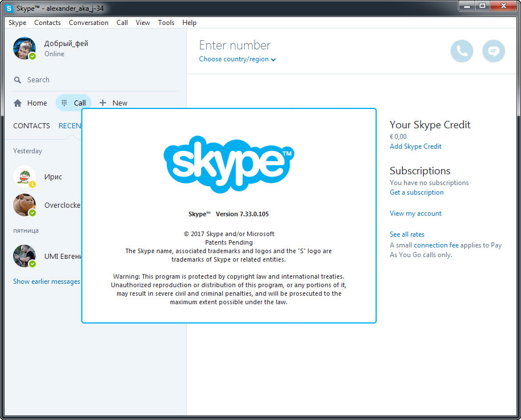521x420 pixels.
Task: Click the Home house icon
Action: 18,103
